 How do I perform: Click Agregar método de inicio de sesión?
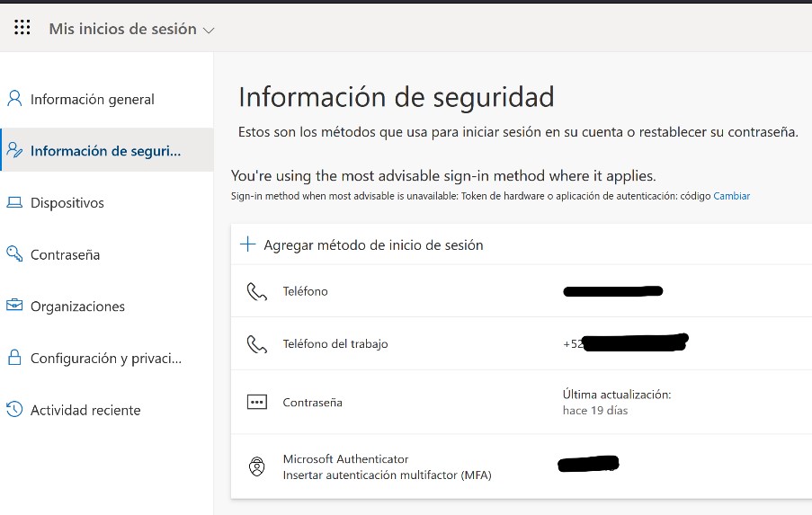pyautogui.click(x=373, y=245)
